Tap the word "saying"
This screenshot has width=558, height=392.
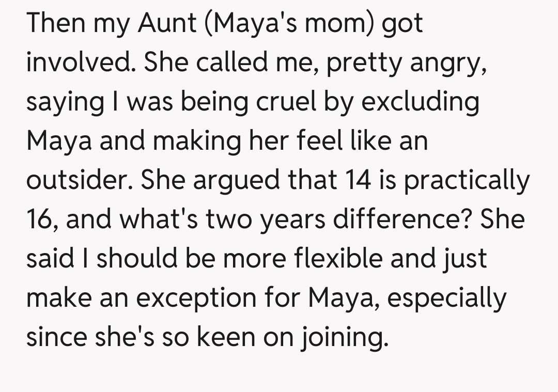pos(64,103)
